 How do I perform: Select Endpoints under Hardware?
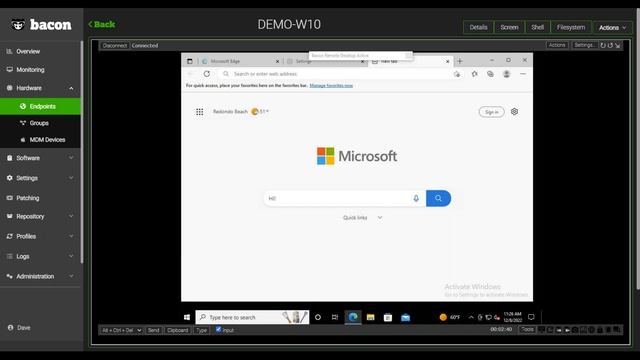coord(40,107)
